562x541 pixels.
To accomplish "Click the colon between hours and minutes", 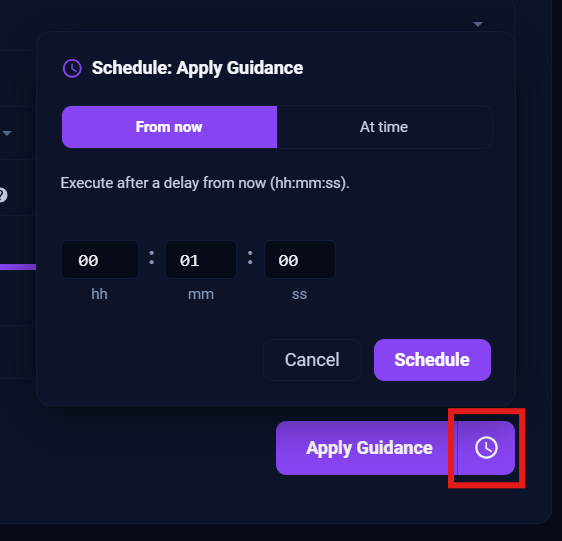I will [x=152, y=258].
